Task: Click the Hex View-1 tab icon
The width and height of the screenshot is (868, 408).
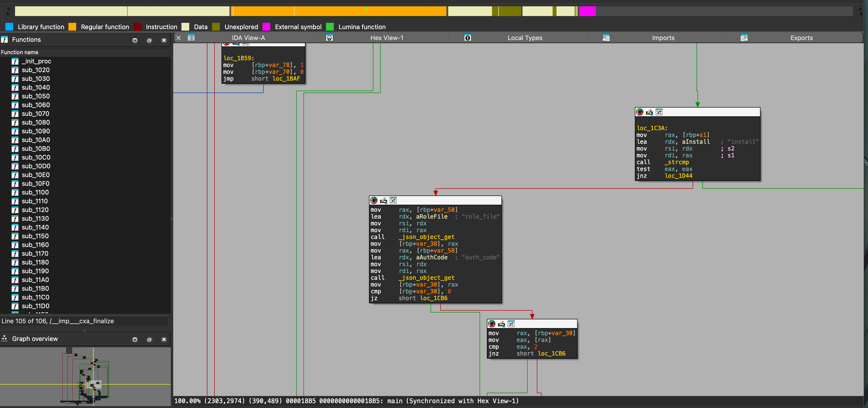Action: [329, 38]
